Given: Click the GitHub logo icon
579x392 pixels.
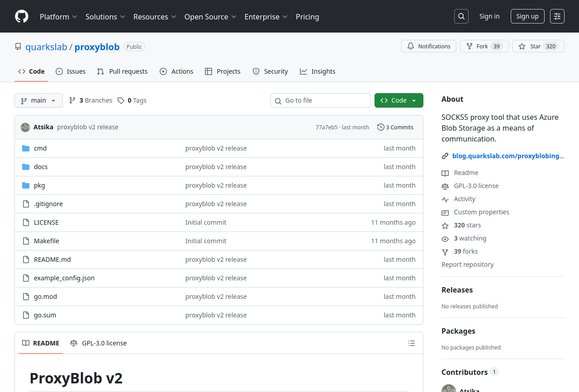Looking at the screenshot, I should 22,16.
